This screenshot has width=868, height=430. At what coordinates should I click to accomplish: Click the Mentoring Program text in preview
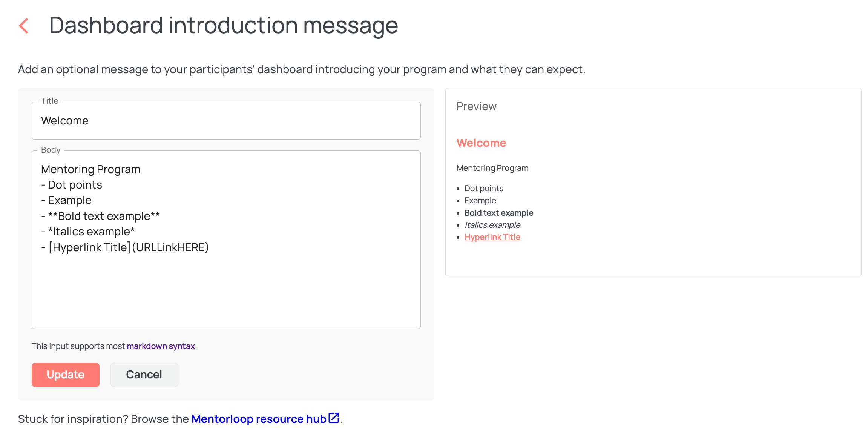pos(492,168)
